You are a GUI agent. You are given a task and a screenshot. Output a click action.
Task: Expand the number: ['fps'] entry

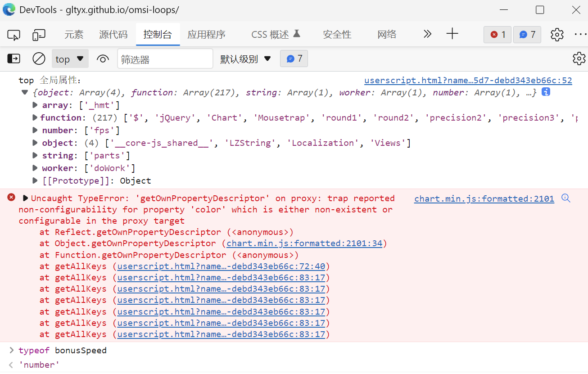35,131
